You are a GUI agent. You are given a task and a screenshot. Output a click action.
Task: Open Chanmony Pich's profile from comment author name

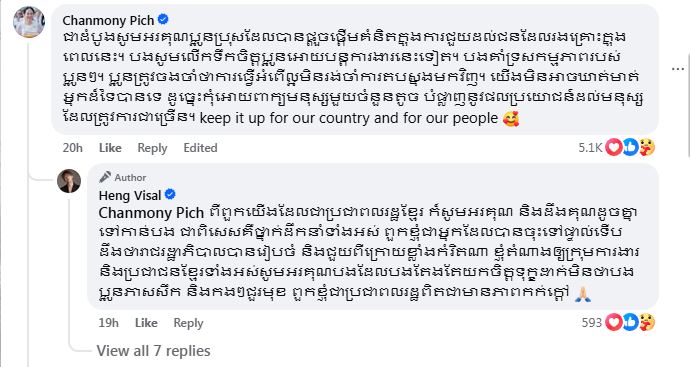[108, 20]
